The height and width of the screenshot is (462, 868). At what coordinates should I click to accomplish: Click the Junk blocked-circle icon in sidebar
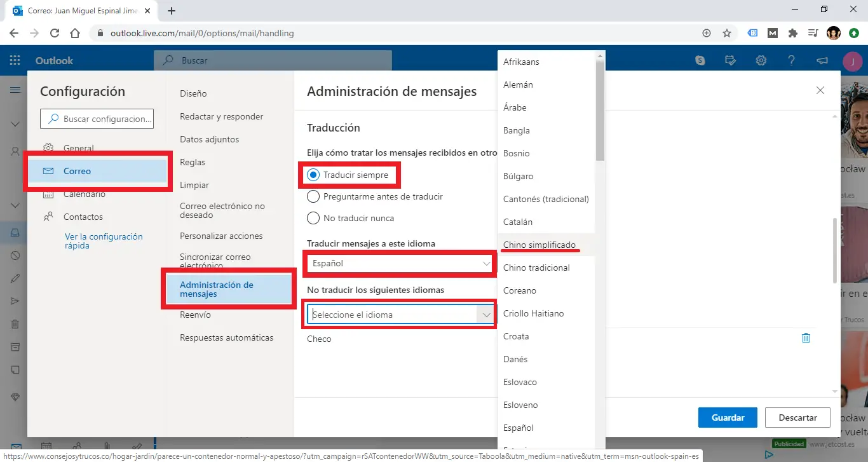click(x=15, y=255)
